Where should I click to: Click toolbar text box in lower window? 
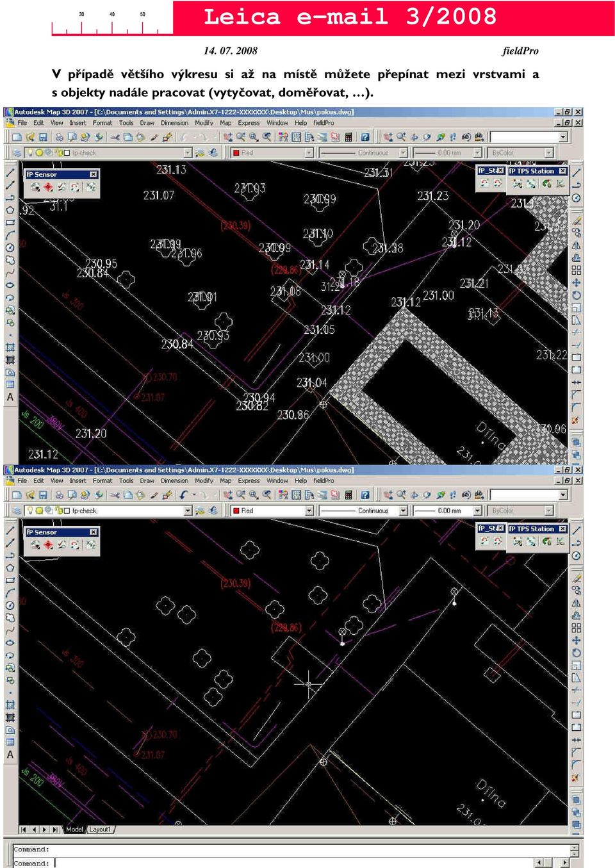525,495
